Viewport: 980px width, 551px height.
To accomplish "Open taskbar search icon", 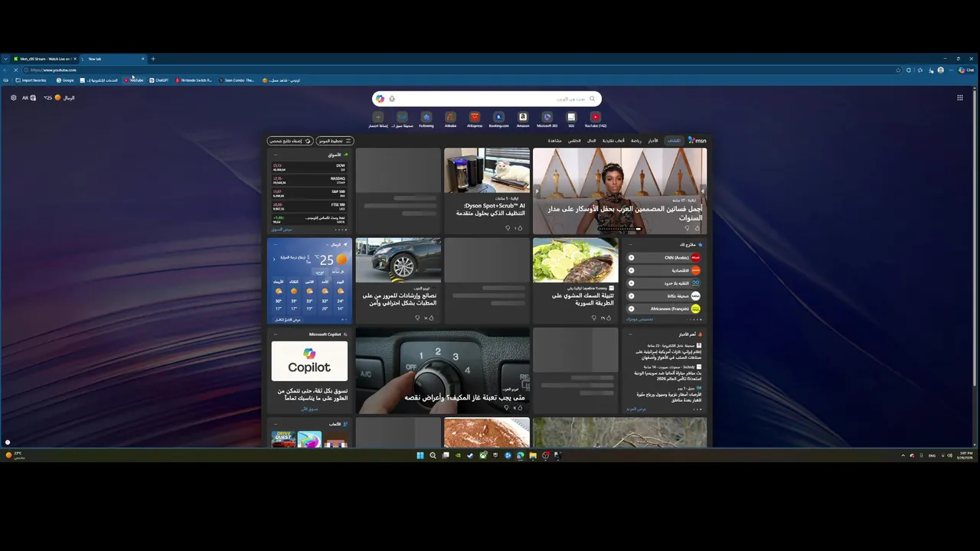I will point(433,455).
